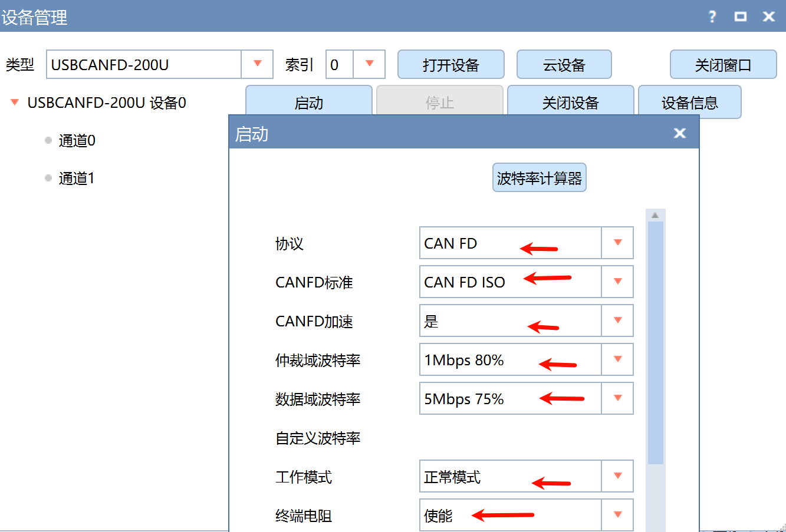This screenshot has height=532, width=786.
Task: Expand the 类型 dropdown arrow
Action: coord(257,64)
